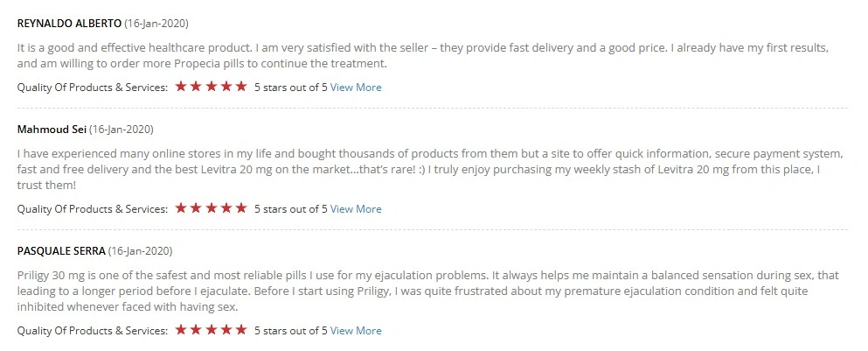Click fifth star in Pasquale Serra rating
868x351 pixels.
click(240, 330)
